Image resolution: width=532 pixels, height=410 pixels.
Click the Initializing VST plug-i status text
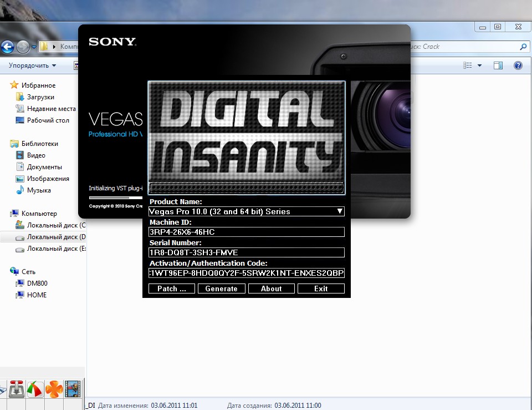(x=116, y=188)
